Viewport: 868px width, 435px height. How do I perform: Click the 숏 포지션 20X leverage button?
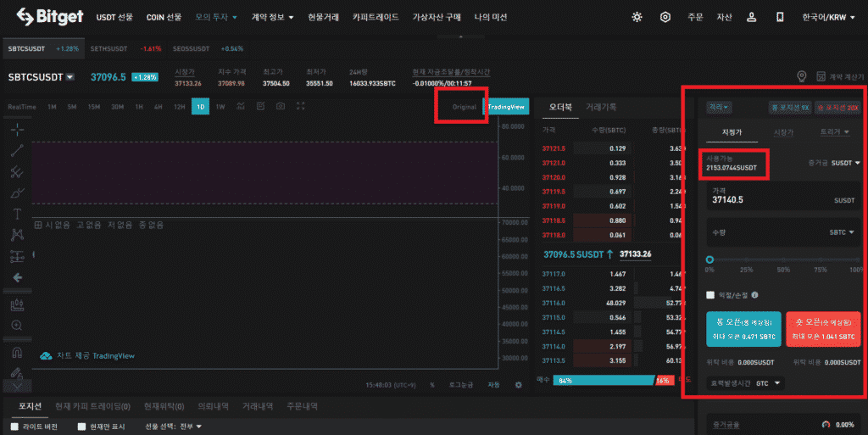coord(837,108)
